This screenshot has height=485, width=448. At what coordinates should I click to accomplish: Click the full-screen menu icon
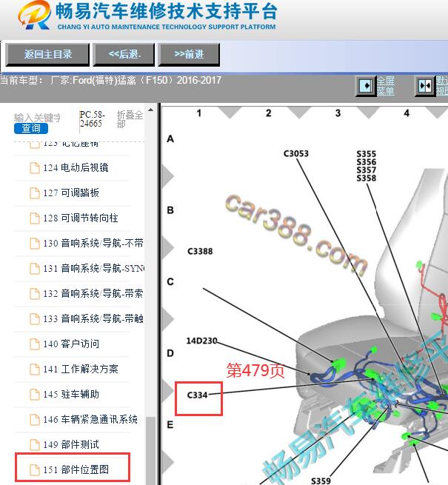tap(365, 86)
